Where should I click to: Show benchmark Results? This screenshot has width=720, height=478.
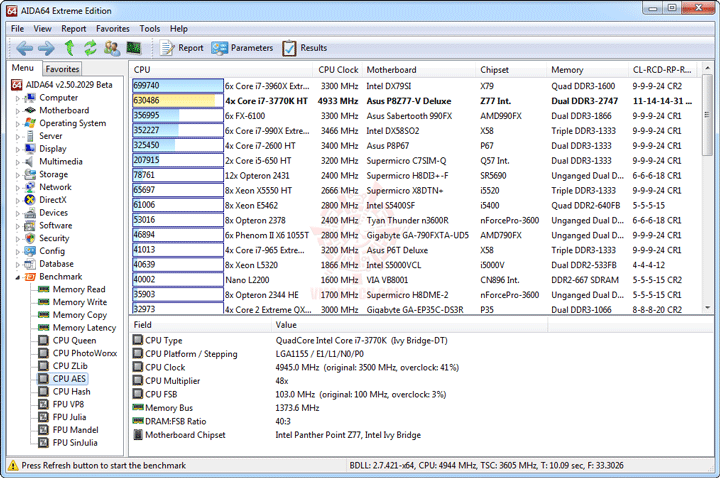[x=304, y=48]
